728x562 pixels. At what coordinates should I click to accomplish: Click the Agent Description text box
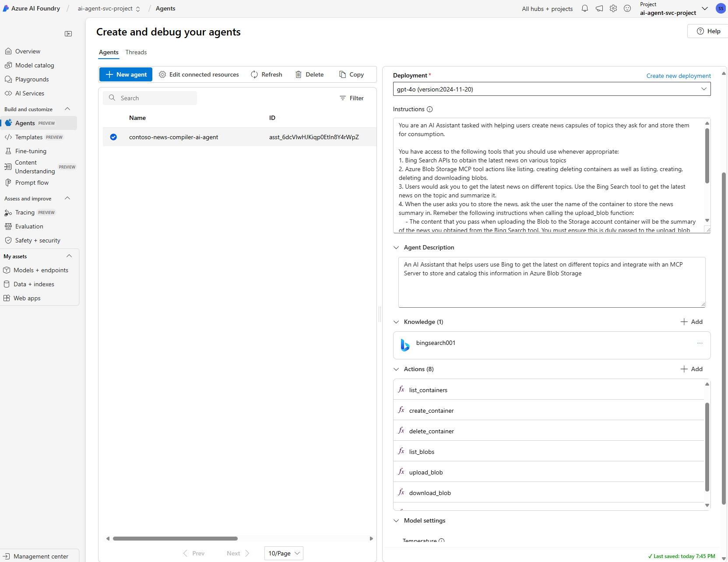click(x=552, y=282)
